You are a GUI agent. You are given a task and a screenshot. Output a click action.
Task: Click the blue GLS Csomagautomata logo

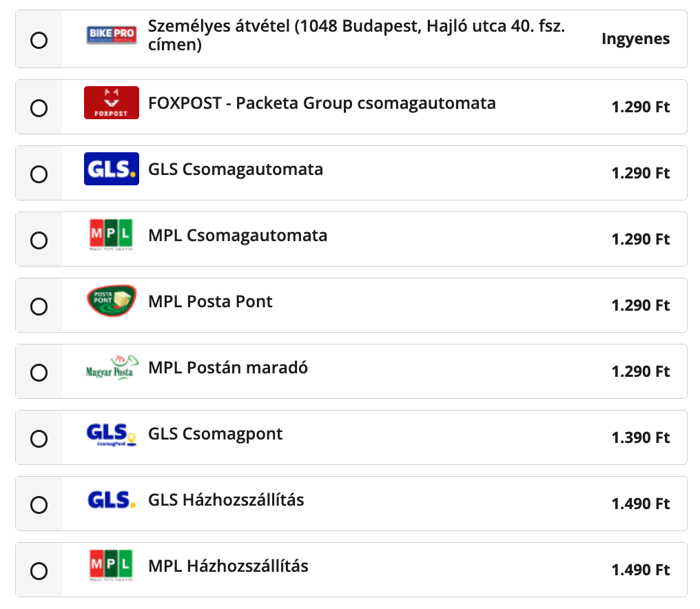click(x=111, y=169)
